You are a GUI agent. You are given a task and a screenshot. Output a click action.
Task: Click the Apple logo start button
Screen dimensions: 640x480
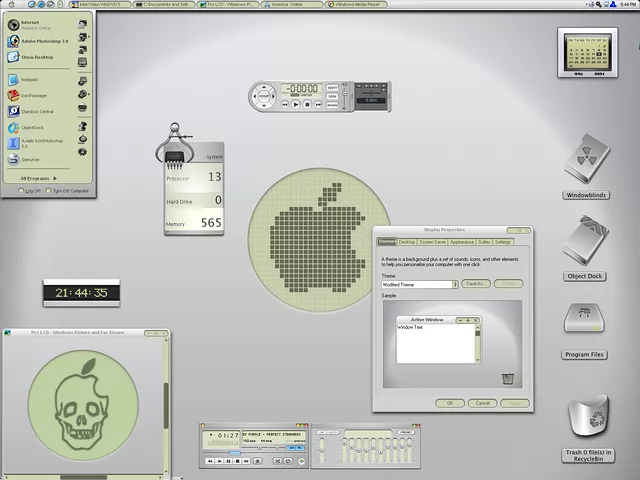(11, 4)
